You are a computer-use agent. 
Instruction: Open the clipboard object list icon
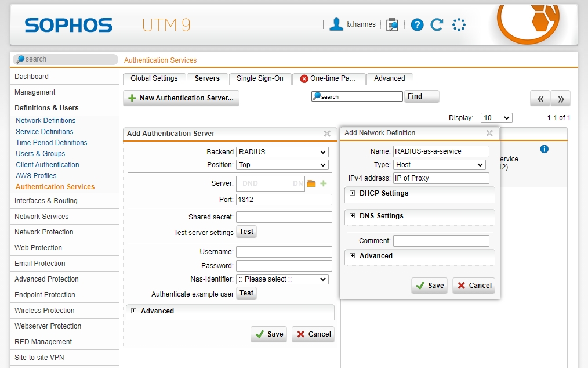point(392,25)
